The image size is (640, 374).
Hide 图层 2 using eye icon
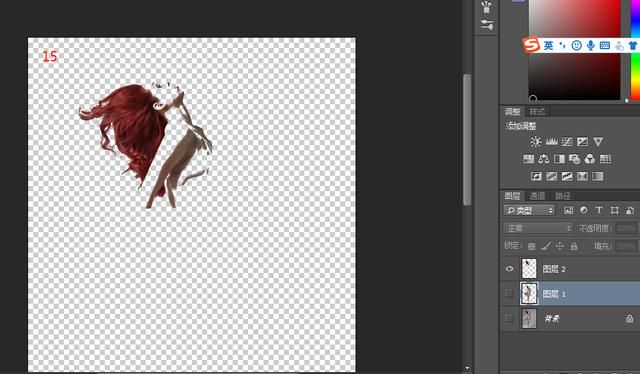[509, 269]
